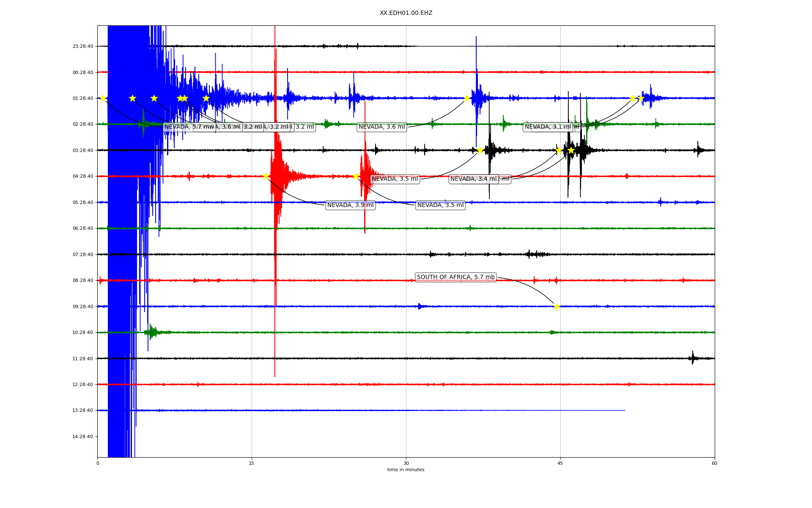Click the 30 tick label on the x-axis

pos(406,463)
